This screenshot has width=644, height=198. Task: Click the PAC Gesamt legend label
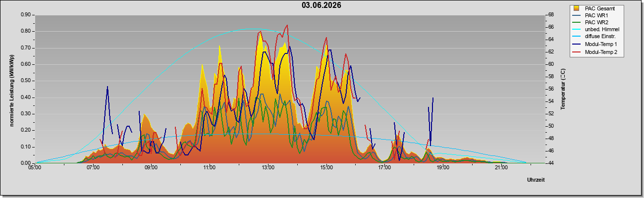(599, 8)
